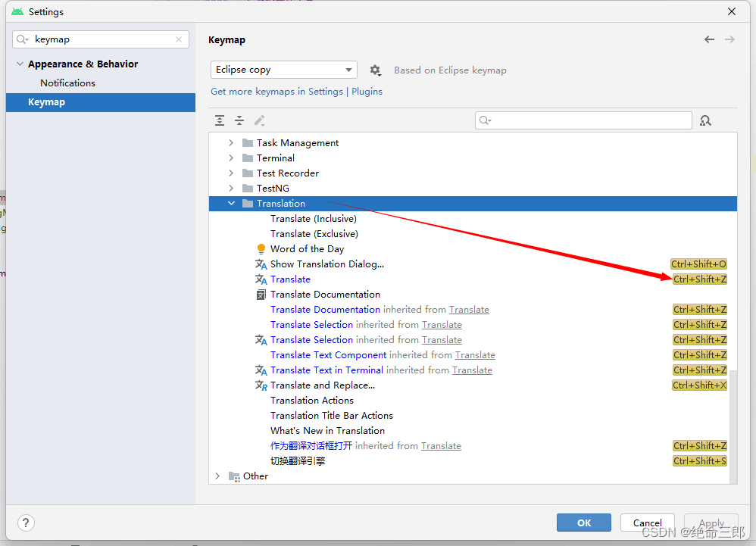Viewport: 756px width, 546px height.
Task: Focus the settings search field with keymap
Action: coord(101,39)
